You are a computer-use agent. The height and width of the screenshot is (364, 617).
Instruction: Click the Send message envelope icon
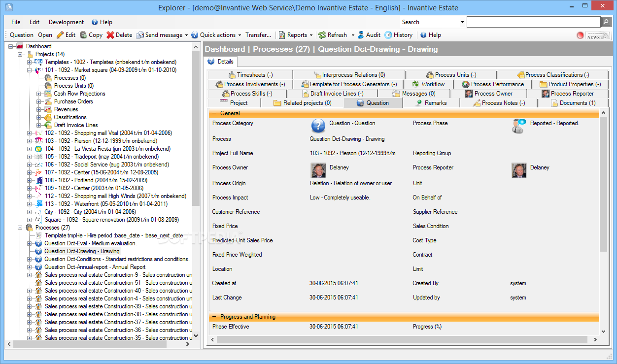(x=140, y=35)
